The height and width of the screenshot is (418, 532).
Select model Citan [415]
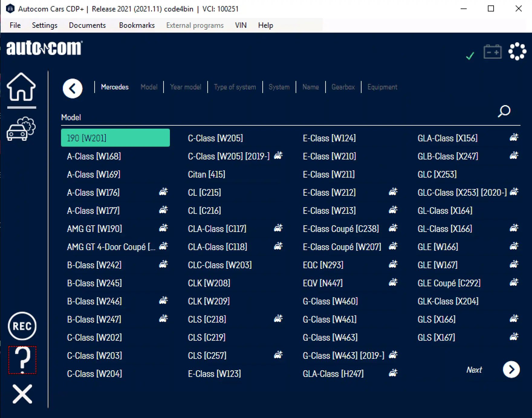tap(207, 174)
